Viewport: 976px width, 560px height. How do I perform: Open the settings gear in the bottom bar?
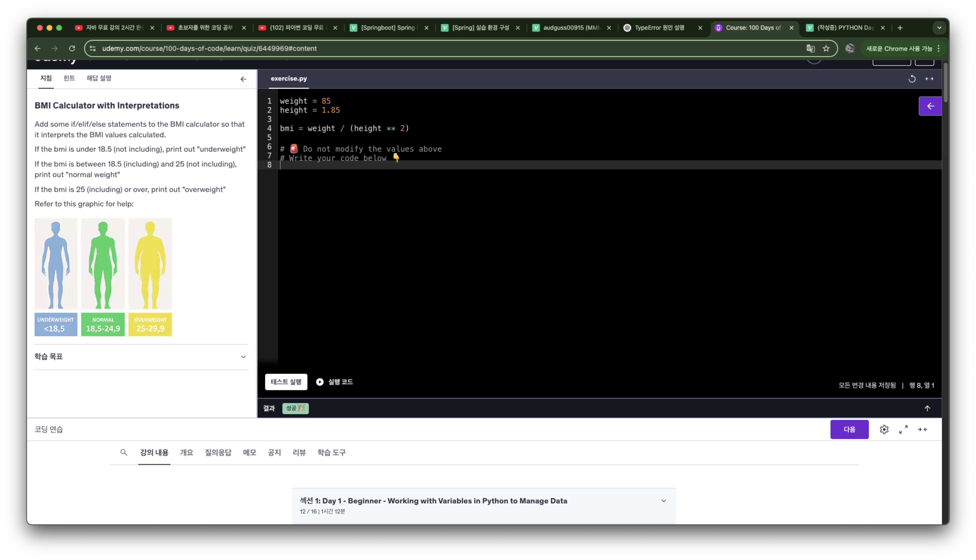[x=884, y=429]
